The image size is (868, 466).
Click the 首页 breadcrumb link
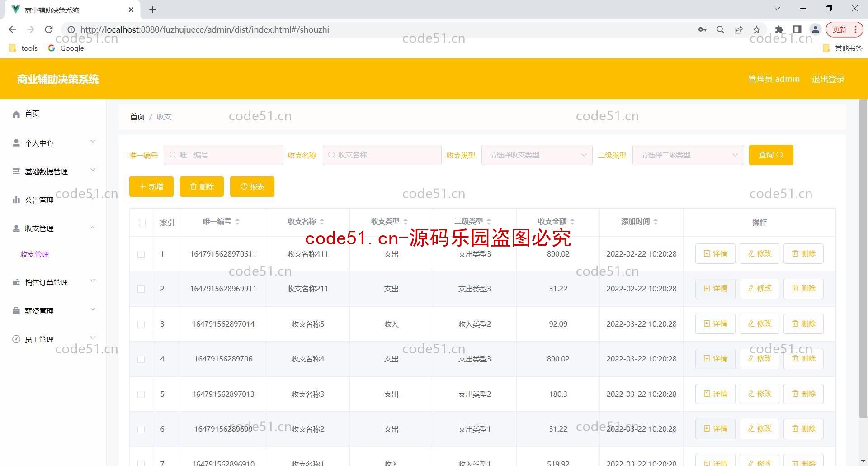point(137,117)
